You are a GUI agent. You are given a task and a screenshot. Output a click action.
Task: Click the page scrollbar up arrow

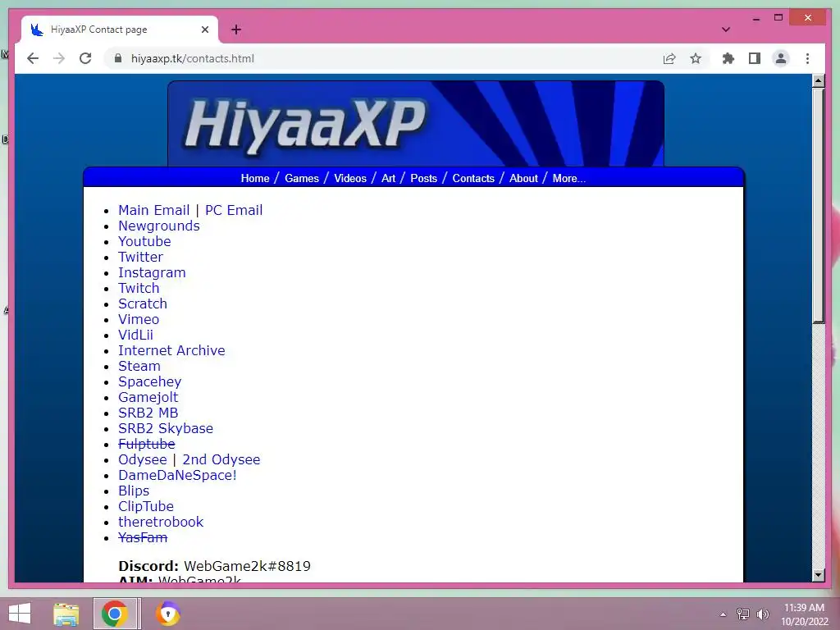[818, 81]
